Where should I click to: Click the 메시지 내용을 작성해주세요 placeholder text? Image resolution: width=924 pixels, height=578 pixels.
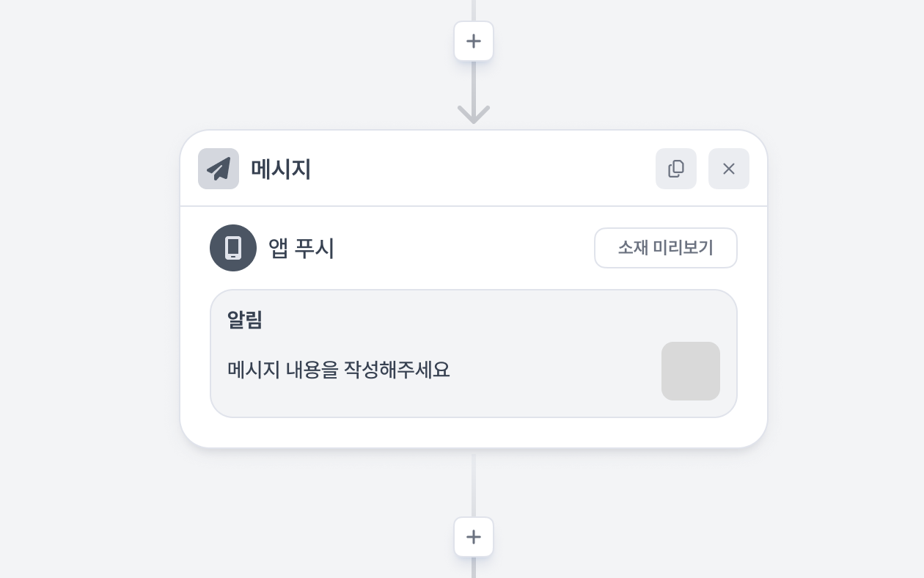pos(338,370)
